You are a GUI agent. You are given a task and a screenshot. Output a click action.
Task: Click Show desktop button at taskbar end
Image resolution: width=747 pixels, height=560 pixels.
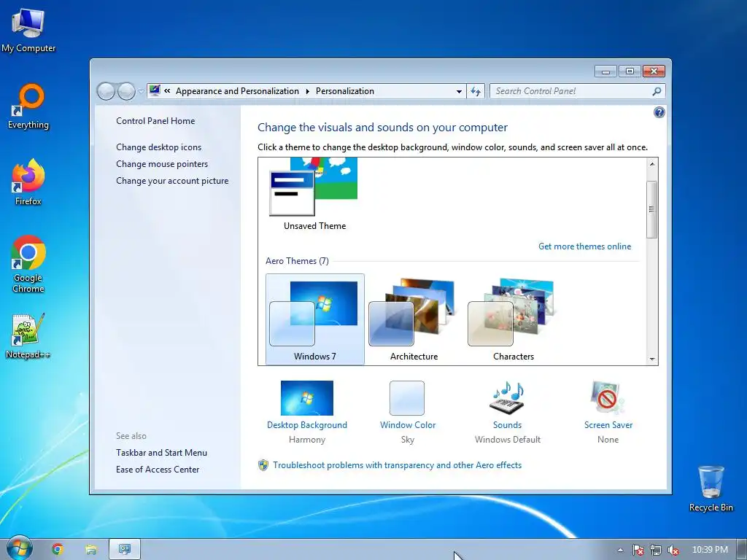point(742,550)
